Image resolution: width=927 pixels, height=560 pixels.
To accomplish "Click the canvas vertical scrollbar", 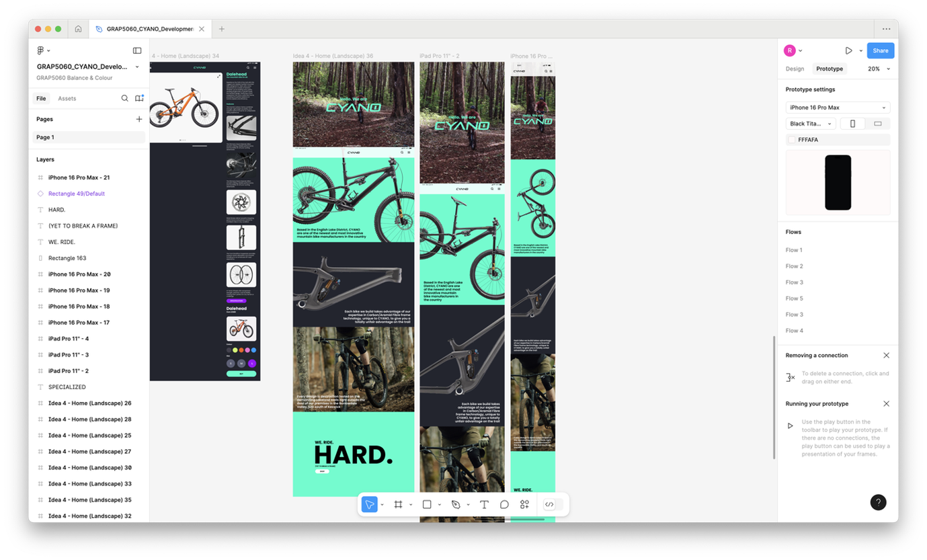I will [x=774, y=397].
